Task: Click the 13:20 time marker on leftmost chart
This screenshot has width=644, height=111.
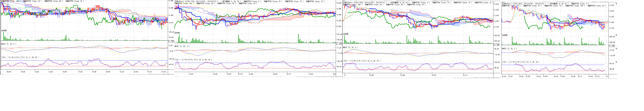Action: click(x=51, y=72)
